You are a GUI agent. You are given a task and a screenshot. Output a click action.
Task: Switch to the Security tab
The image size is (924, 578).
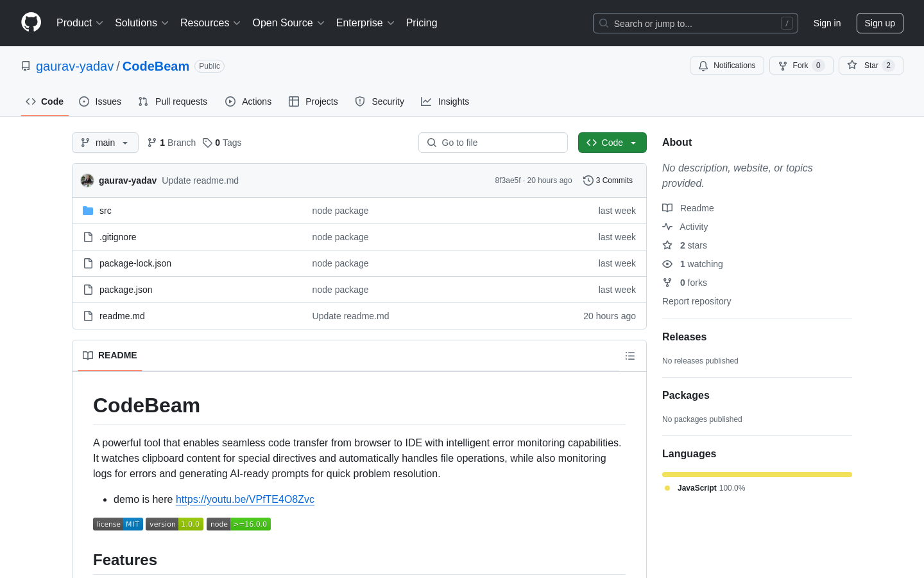[380, 101]
